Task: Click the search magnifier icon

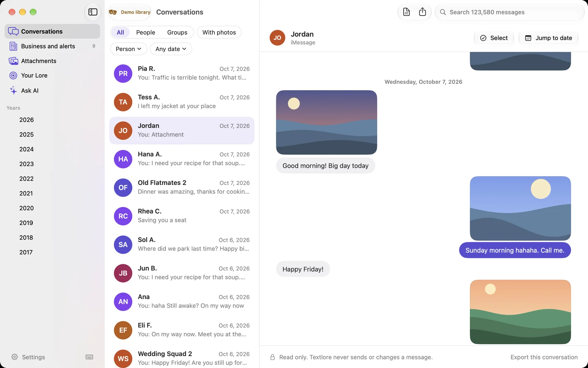Action: [x=443, y=12]
